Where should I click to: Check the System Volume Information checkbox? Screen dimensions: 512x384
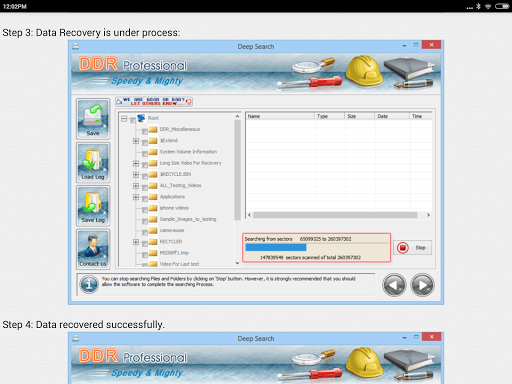coord(145,154)
